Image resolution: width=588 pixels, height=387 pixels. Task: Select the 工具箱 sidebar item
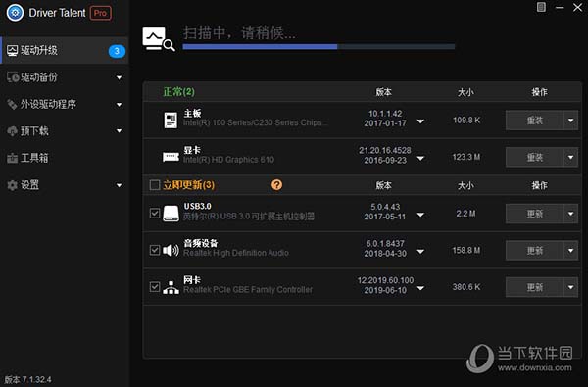(65, 158)
